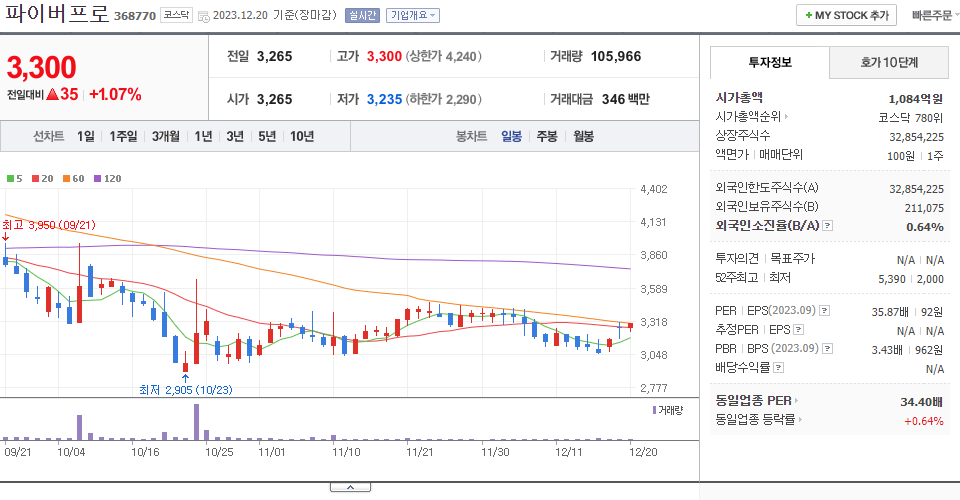Click the 동일업종 PER value 34.40배
This screenshot has height=500, width=960.
click(921, 402)
